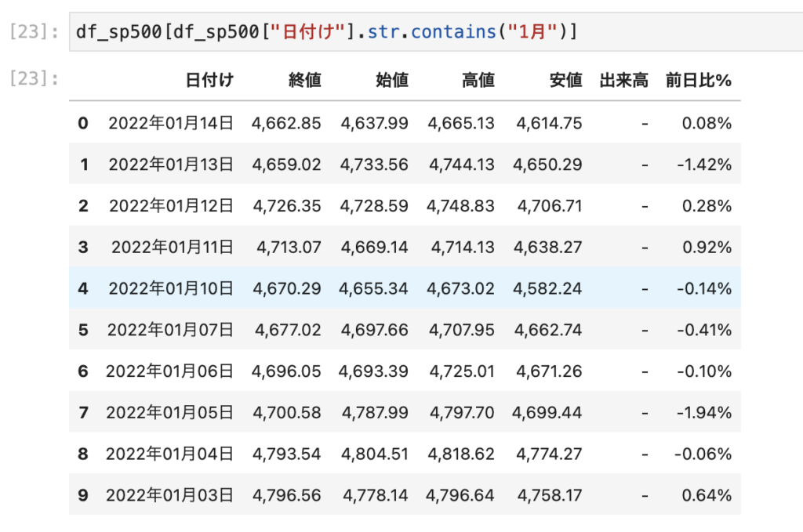Select date cell 2022年01月10日

click(171, 289)
